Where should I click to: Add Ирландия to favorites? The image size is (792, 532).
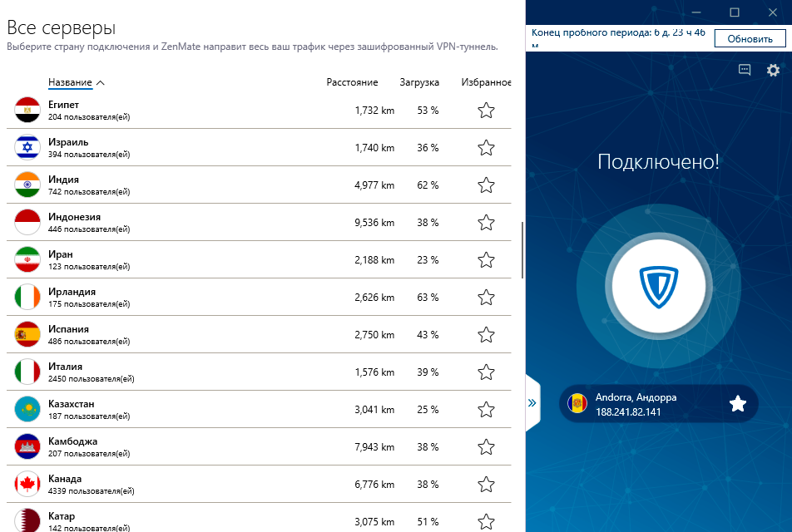(x=486, y=297)
